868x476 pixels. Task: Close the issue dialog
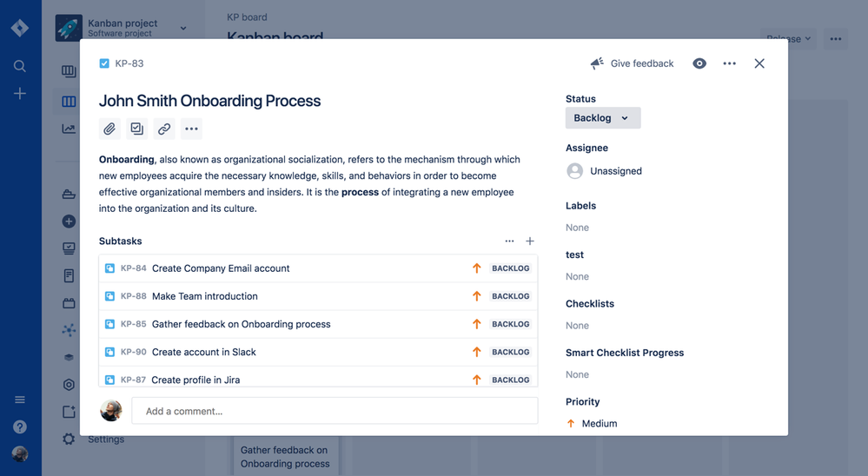click(759, 63)
